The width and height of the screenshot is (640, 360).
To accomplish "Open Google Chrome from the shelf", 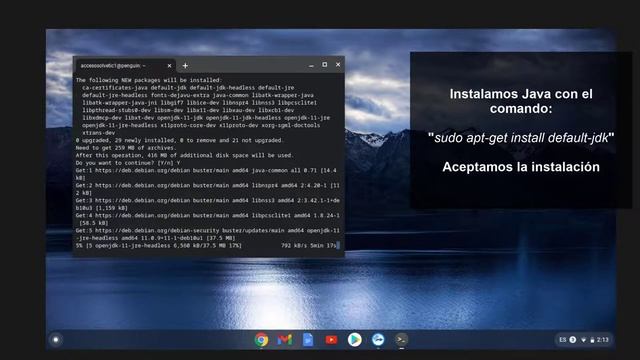I will (262, 340).
